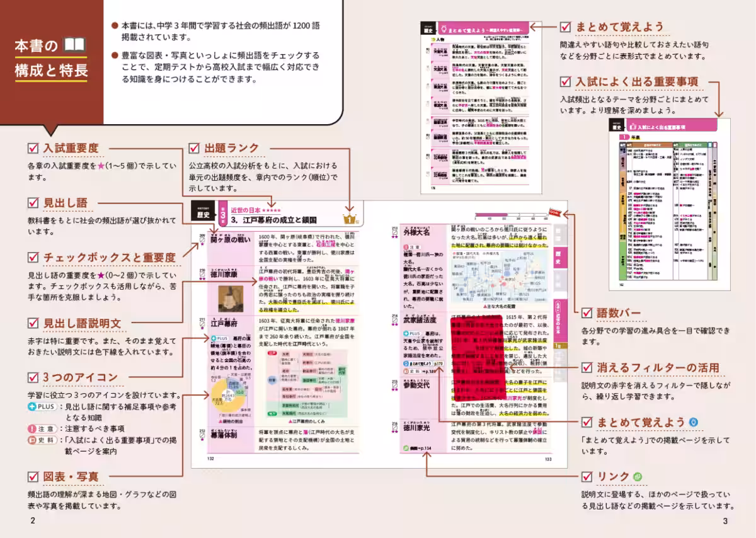Viewport: 756px width, 538px height.
Task: Tick the checkbox beside 語数バー
Action: 587,313
